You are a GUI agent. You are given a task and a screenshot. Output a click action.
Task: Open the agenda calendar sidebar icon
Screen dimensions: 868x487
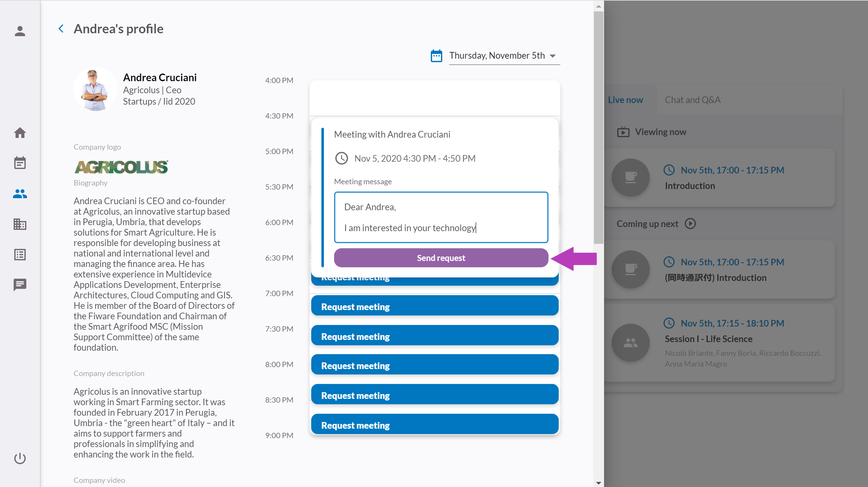(20, 163)
